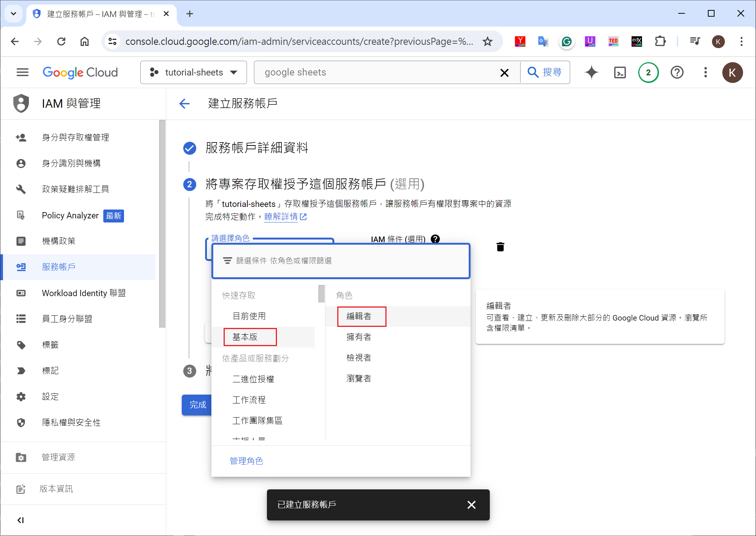
Task: Click 管理角色 link
Action: pos(246,461)
